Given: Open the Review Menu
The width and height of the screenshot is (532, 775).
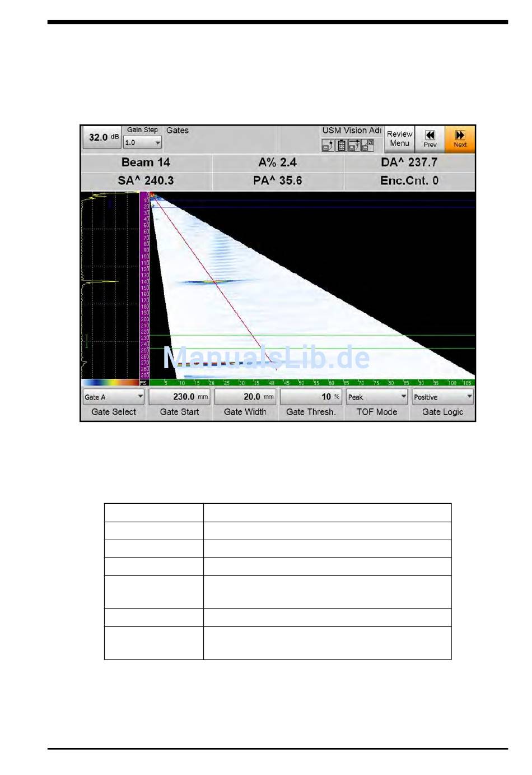Looking at the screenshot, I should [399, 139].
